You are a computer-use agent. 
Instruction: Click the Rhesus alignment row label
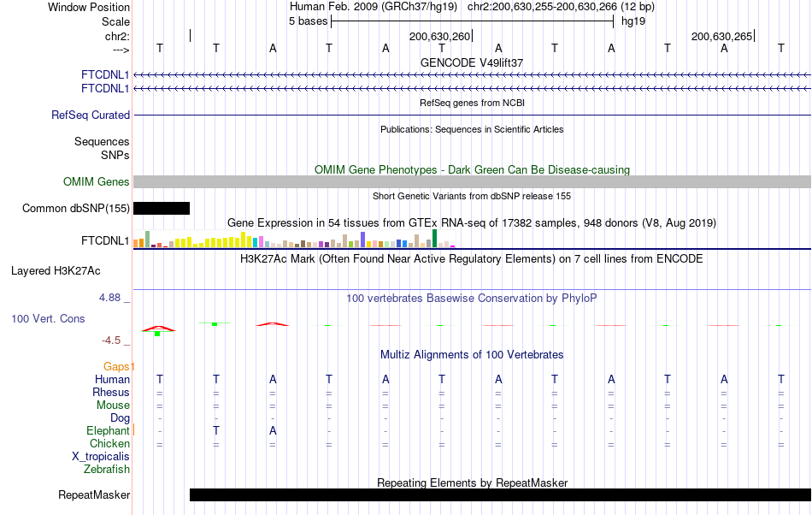click(111, 392)
